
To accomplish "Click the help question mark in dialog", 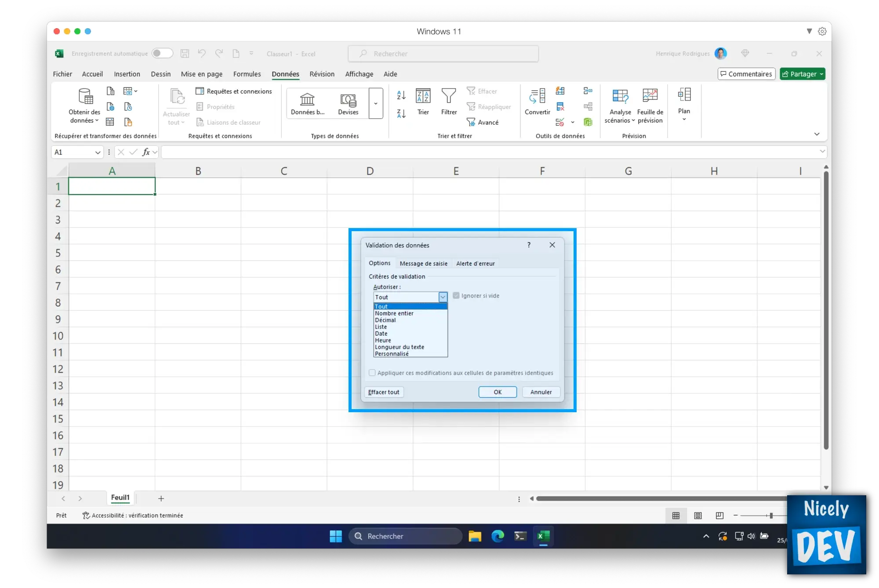I will click(529, 245).
